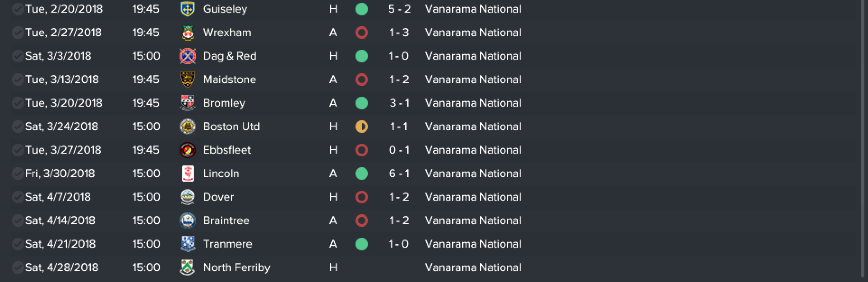The height and width of the screenshot is (282, 868).
Task: Open the North Ferriby team link
Action: pyautogui.click(x=236, y=268)
